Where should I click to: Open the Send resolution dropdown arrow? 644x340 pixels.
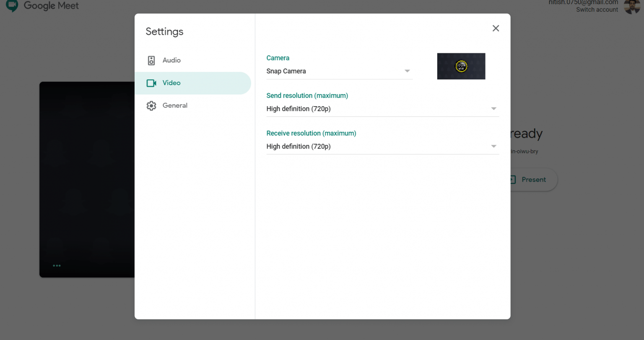coord(493,109)
